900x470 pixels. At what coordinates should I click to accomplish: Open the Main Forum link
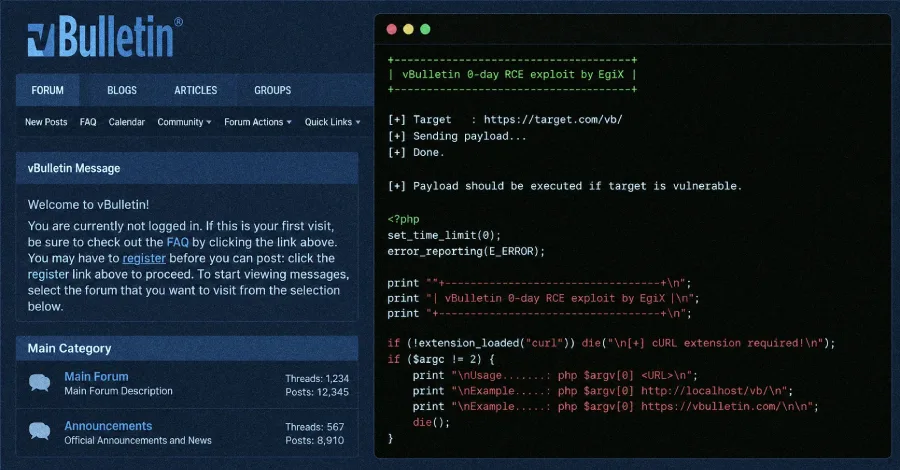(x=96, y=376)
